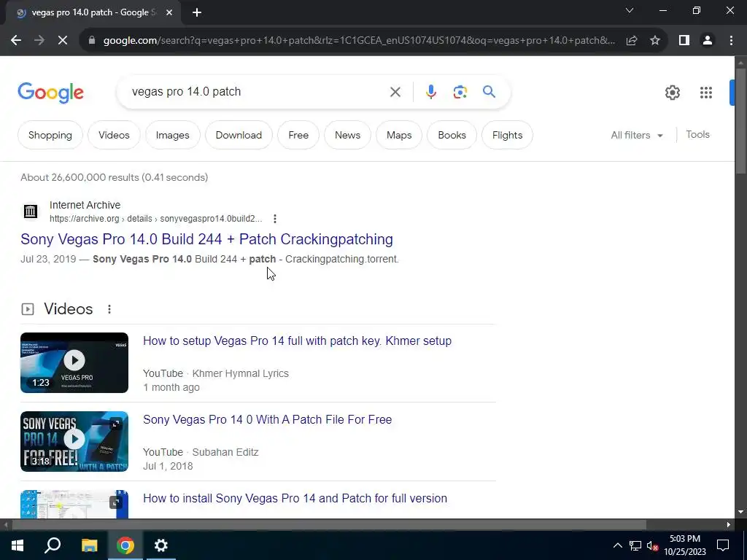Click the muted volume tray icon

click(652, 545)
